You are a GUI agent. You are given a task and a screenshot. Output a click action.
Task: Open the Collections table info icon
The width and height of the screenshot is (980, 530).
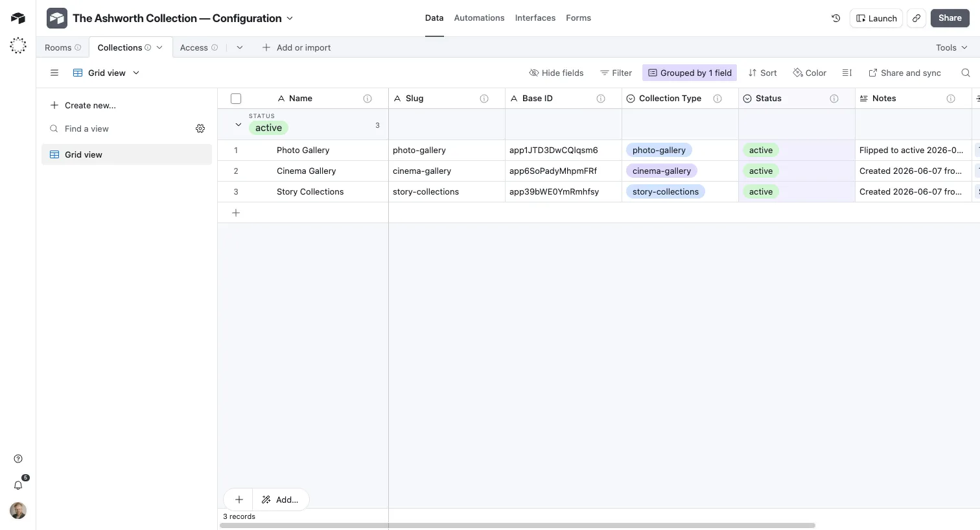pos(148,47)
